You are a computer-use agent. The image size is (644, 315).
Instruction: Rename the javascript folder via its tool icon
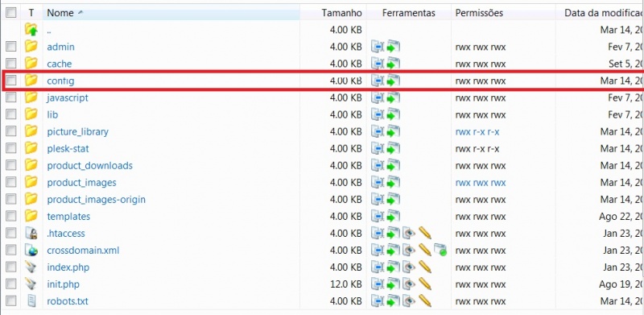click(377, 97)
